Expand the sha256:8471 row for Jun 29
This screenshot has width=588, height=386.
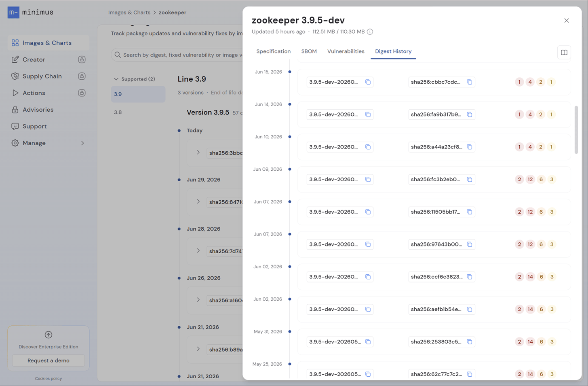198,201
